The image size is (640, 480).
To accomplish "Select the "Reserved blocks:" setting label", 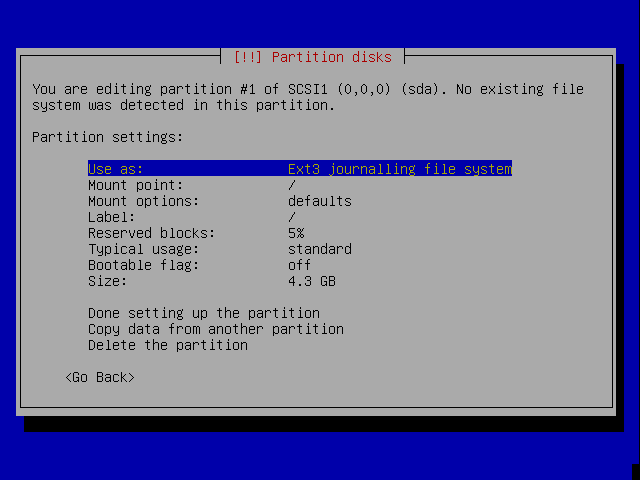I will point(151,233).
